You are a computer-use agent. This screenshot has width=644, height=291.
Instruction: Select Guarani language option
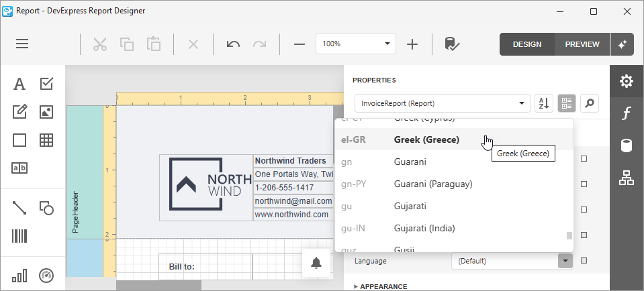454,162
